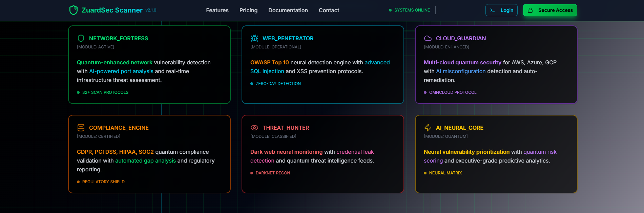Click the 'Quantum-enhanced network' highlighted phrase
This screenshot has height=213, width=644.
(115, 62)
